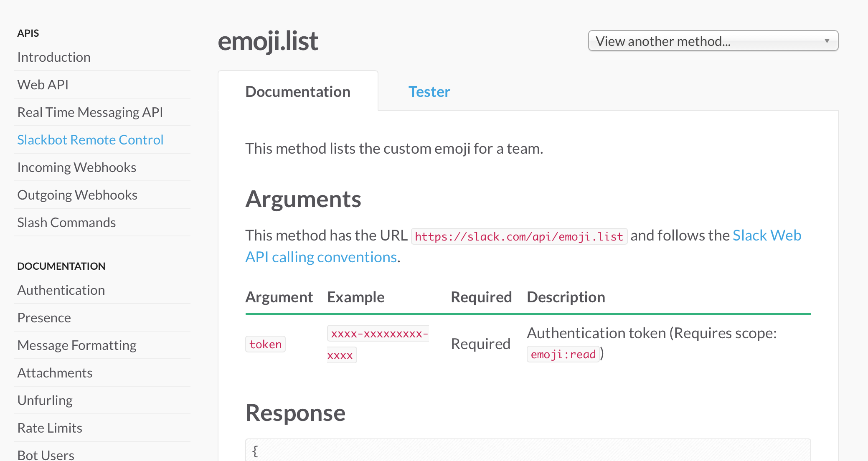Click the Arguments section heading
868x461 pixels.
point(303,199)
